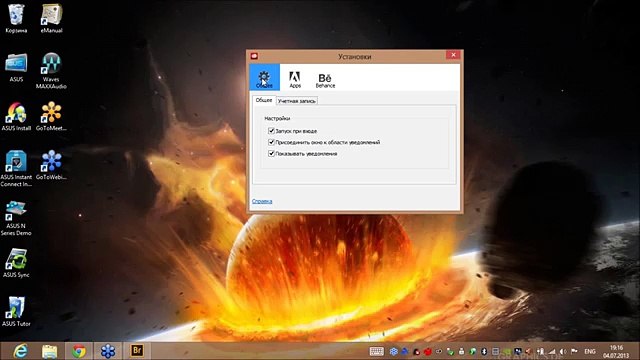The image size is (640, 360).
Task: Toggle Присоединить окно к области уведомлений checkbox
Action: (x=271, y=142)
